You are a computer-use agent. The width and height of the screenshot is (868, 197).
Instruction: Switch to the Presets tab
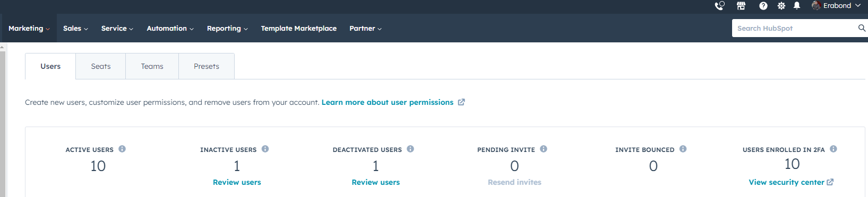click(x=207, y=66)
